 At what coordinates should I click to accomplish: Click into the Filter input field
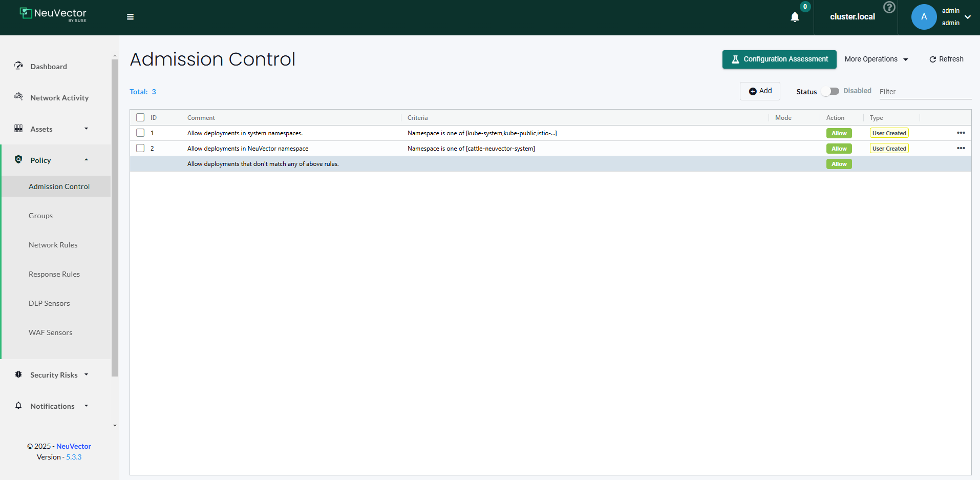click(x=924, y=92)
